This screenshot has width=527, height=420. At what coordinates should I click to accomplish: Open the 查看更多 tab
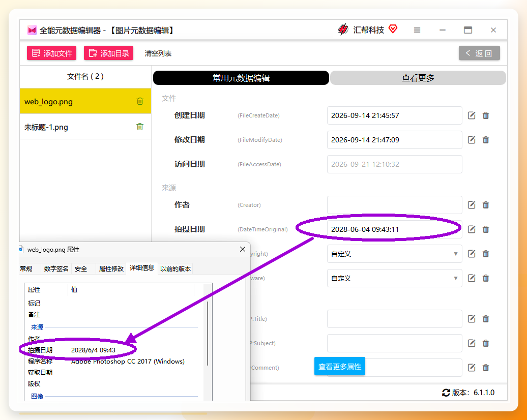tap(418, 78)
